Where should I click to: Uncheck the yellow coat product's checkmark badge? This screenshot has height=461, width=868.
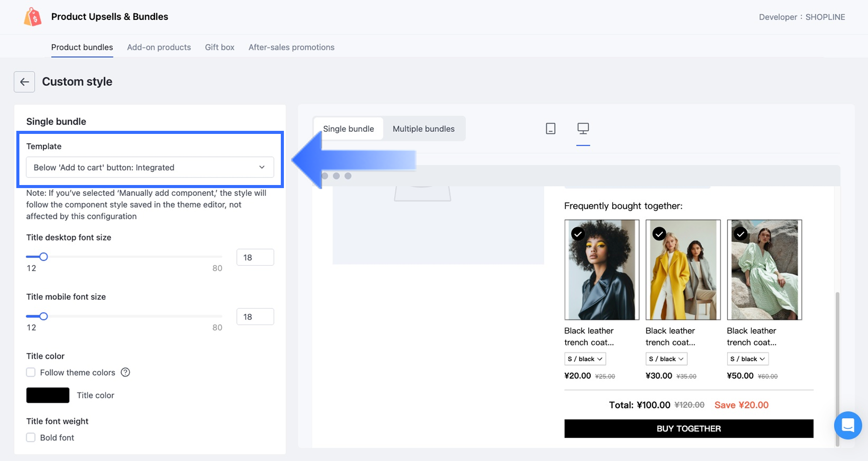click(x=659, y=234)
